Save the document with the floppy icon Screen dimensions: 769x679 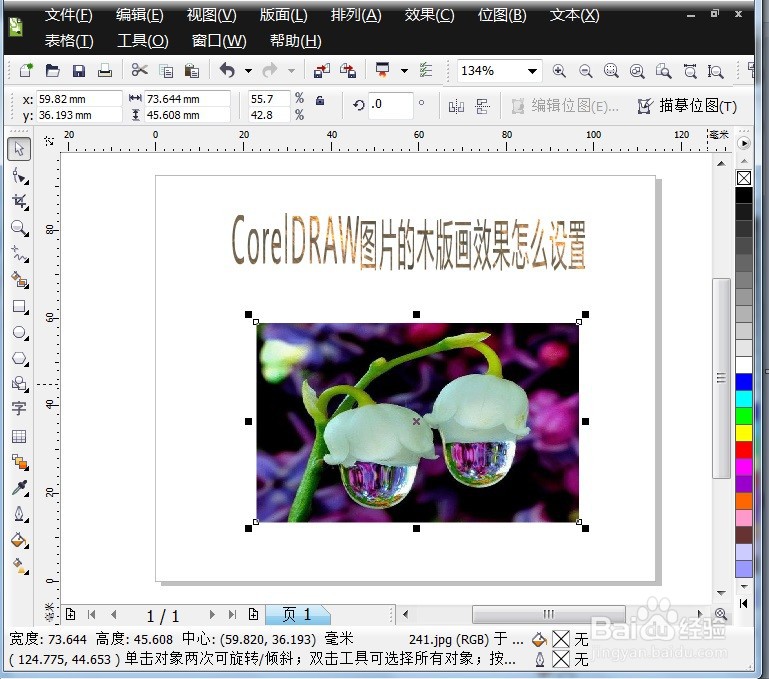[78, 71]
